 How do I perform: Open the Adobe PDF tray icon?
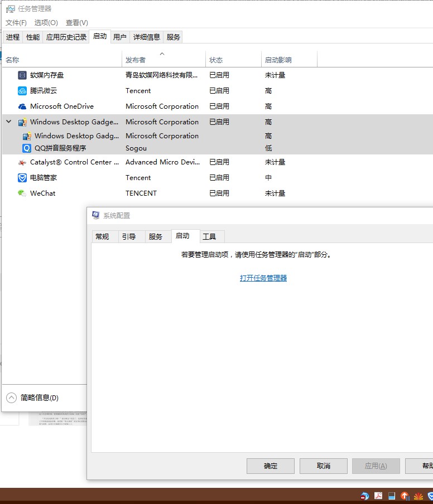point(378,496)
